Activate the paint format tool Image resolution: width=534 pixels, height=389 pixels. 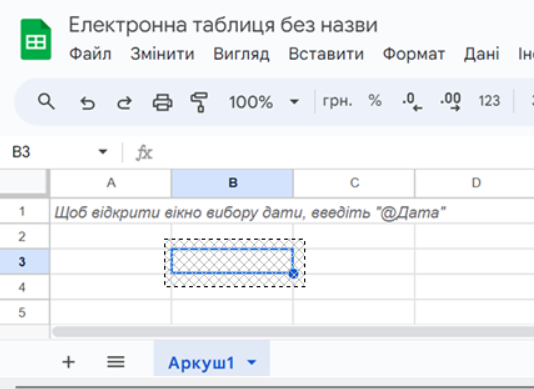(199, 102)
